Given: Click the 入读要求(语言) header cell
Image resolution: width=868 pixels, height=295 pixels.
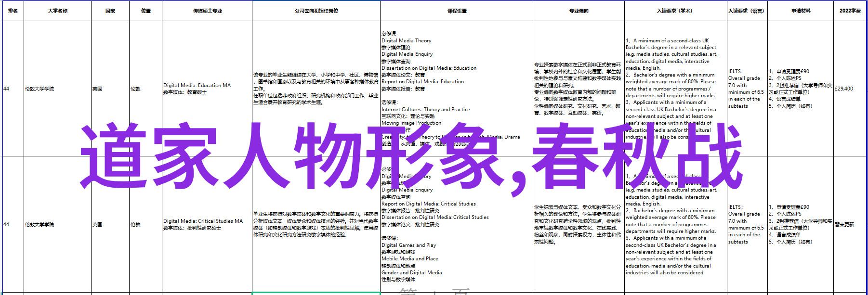Looking at the screenshot, I should point(747,11).
